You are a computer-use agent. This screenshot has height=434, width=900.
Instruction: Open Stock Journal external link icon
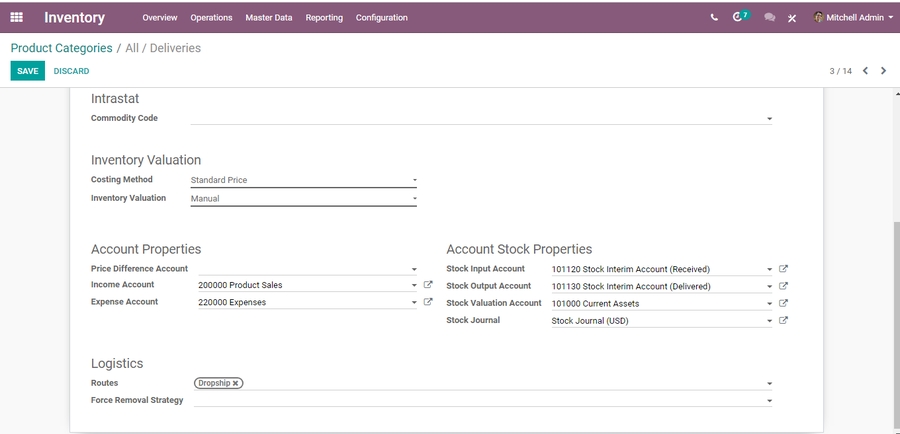(x=784, y=321)
